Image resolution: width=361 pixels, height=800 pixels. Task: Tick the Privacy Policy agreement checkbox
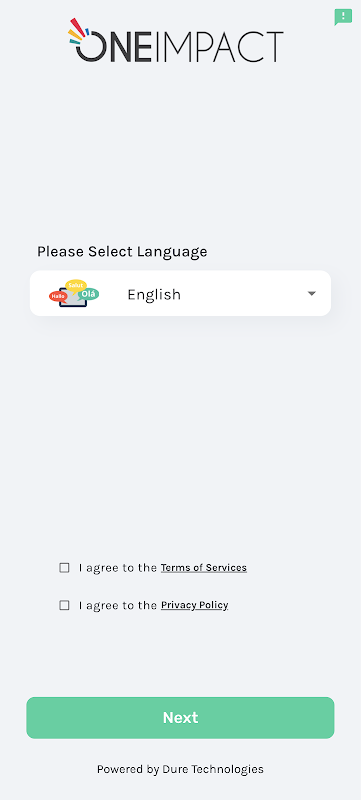(x=64, y=605)
